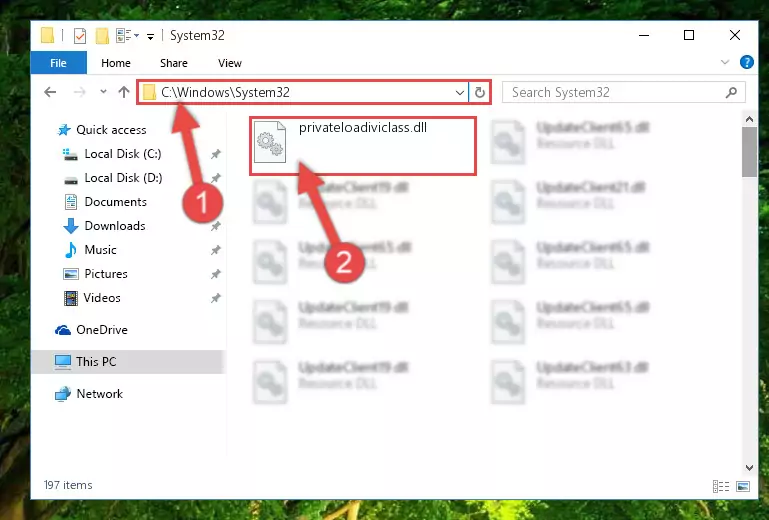Viewport: 769px width, 520px height.
Task: Click the pin icon beside Downloads
Action: [215, 226]
